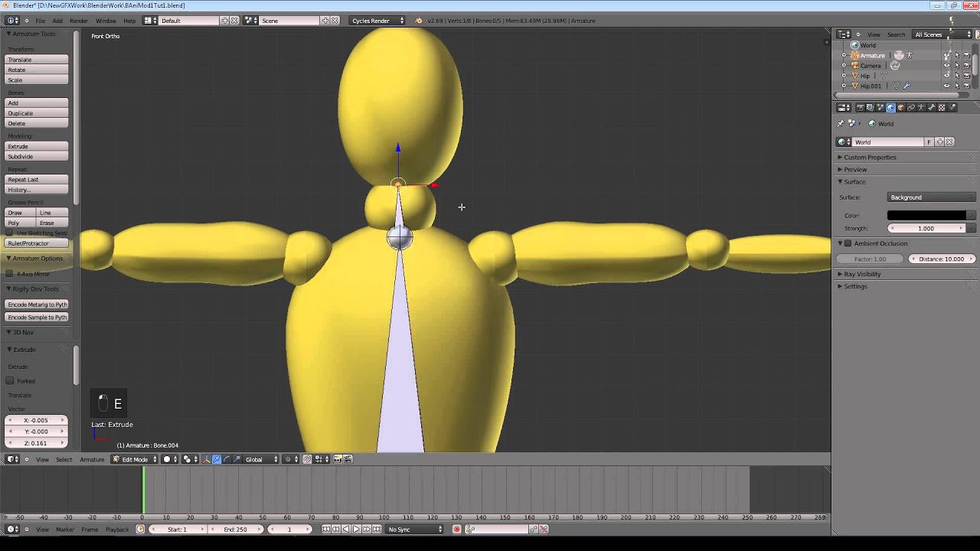The width and height of the screenshot is (980, 551).
Task: Unlink world datablock X icon
Action: [x=949, y=142]
